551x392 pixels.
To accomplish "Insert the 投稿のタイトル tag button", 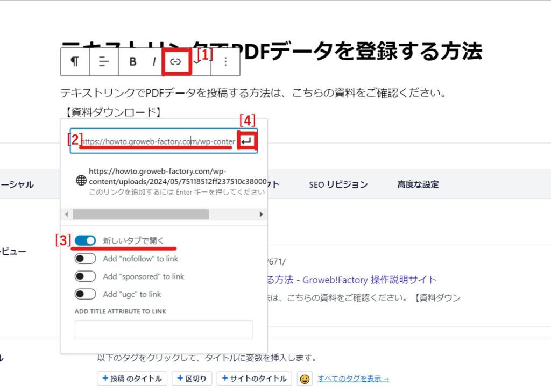I will coord(132,379).
